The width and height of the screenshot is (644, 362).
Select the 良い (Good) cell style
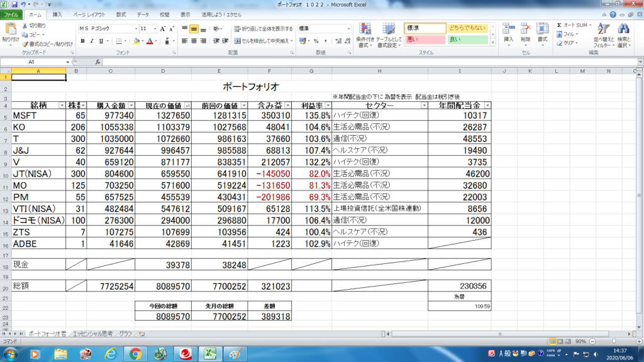coord(467,40)
